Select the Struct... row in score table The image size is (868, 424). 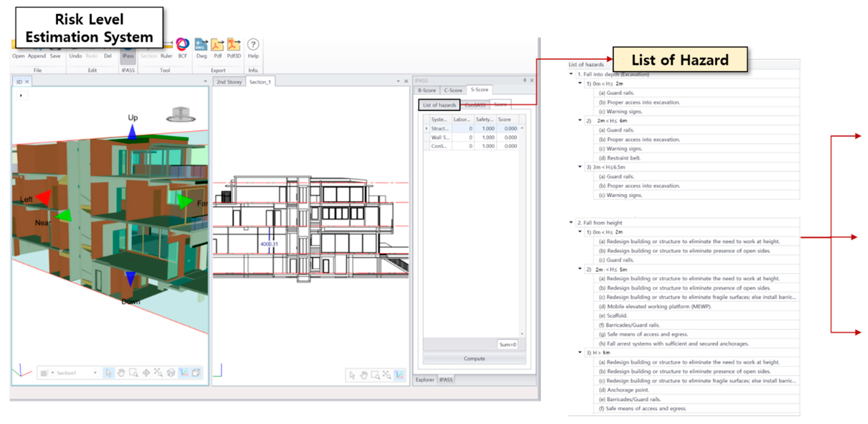pyautogui.click(x=440, y=128)
